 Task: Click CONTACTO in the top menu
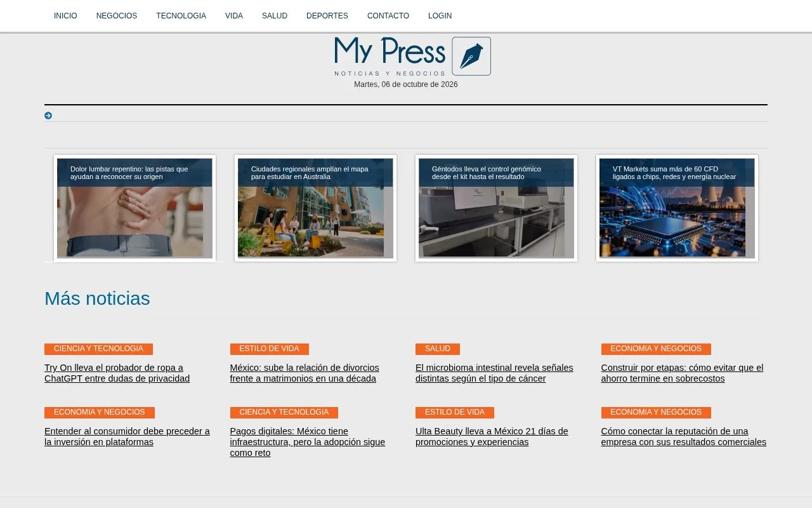pos(388,16)
